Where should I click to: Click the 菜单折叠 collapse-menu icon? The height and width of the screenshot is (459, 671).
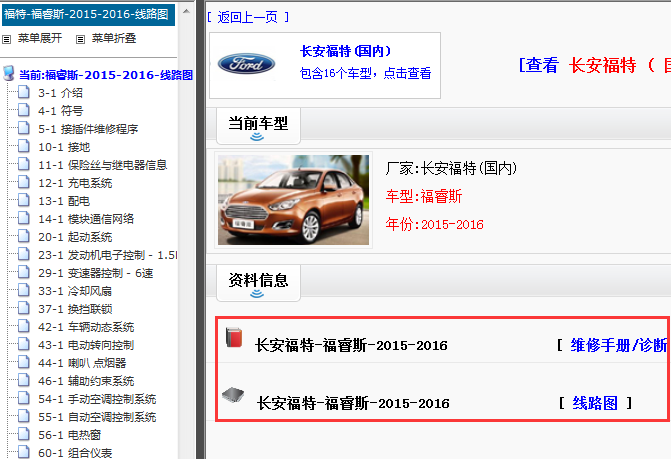click(80, 40)
